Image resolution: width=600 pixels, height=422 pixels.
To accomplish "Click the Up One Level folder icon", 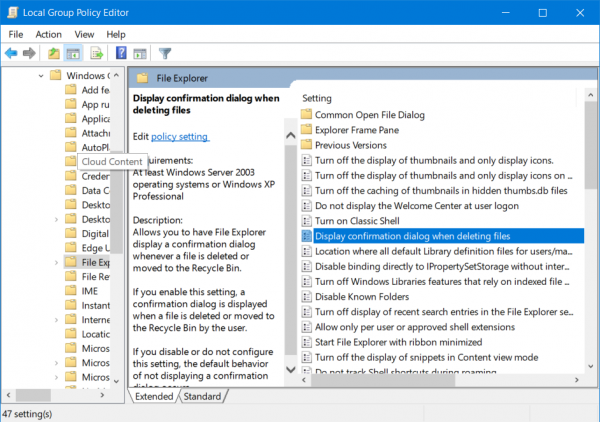I will click(54, 53).
